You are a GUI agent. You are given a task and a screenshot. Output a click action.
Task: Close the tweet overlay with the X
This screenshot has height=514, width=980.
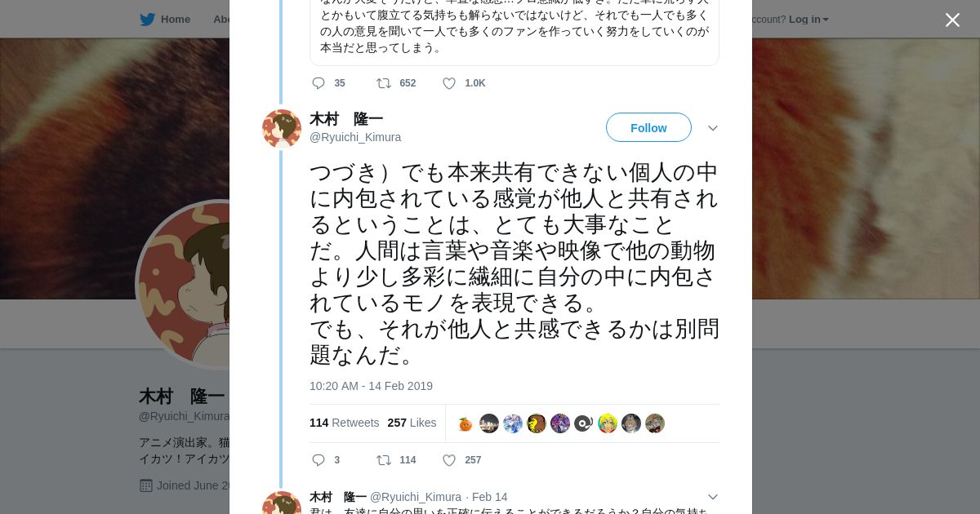coord(952,20)
